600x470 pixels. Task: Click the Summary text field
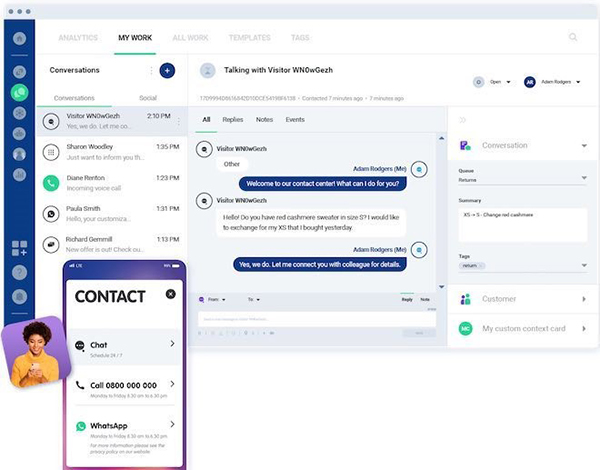[522, 223]
